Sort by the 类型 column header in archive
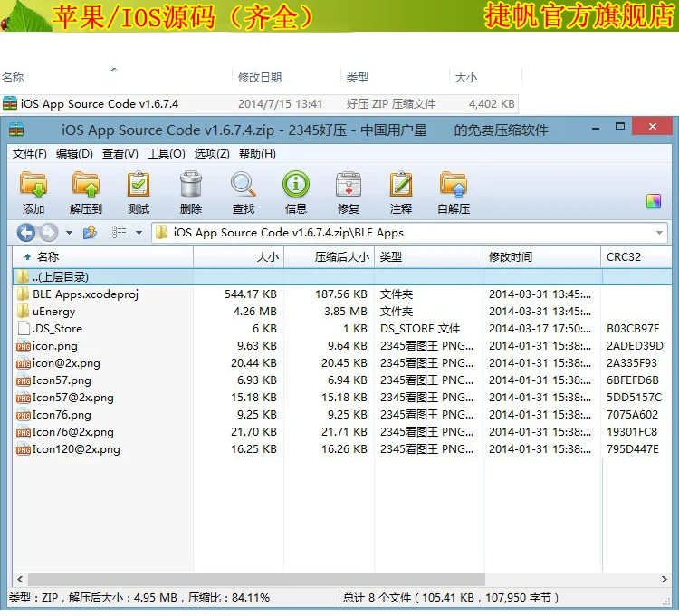Image resolution: width=679 pixels, height=616 pixels. 429,257
